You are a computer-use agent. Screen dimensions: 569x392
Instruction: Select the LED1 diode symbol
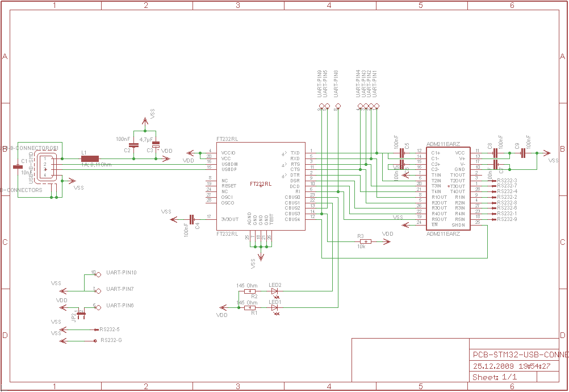tap(274, 308)
